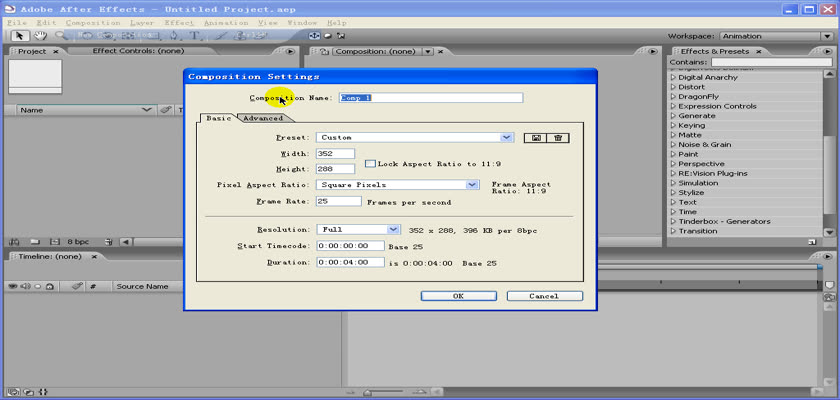The width and height of the screenshot is (840, 400).
Task: Open the Effects & Presets panel flyout menu
Action: (826, 51)
